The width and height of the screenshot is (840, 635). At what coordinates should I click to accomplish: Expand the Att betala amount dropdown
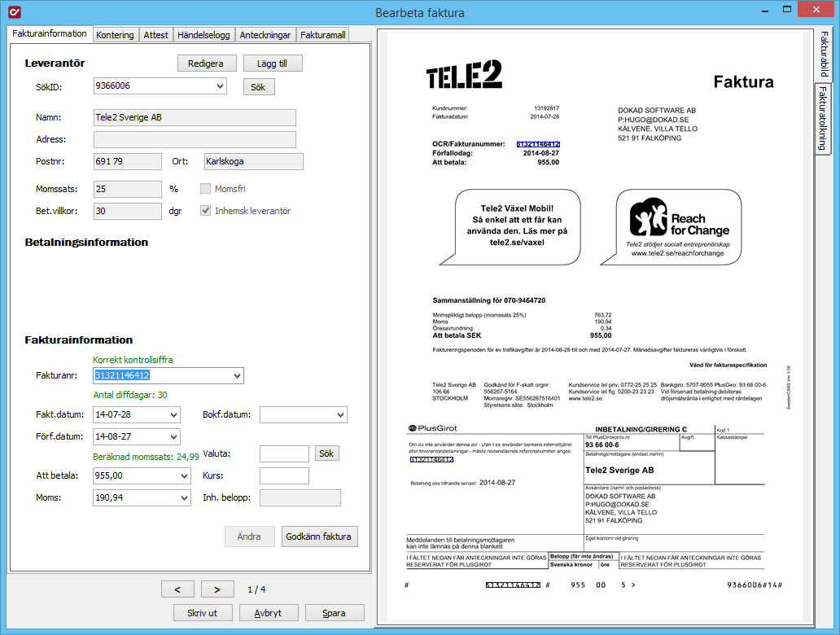click(184, 476)
